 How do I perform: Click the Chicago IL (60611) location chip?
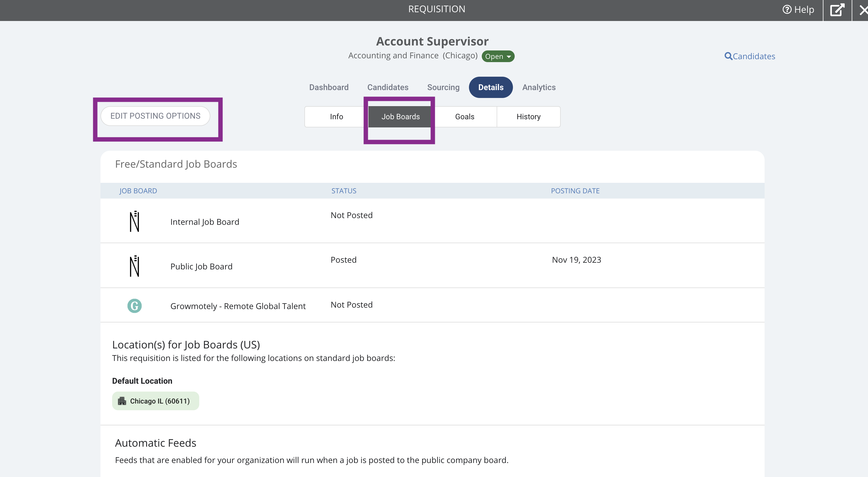[x=155, y=401]
